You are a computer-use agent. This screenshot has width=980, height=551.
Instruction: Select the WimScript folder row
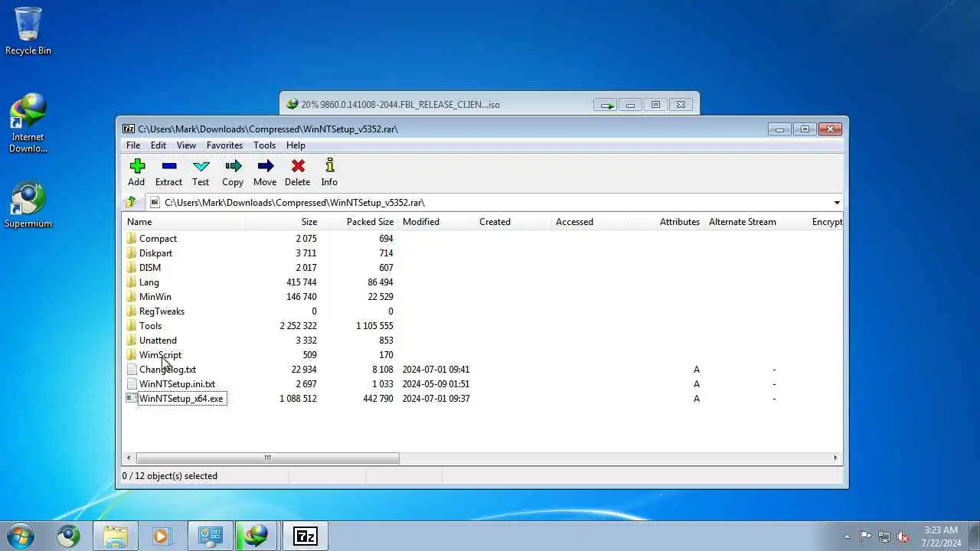(482, 355)
